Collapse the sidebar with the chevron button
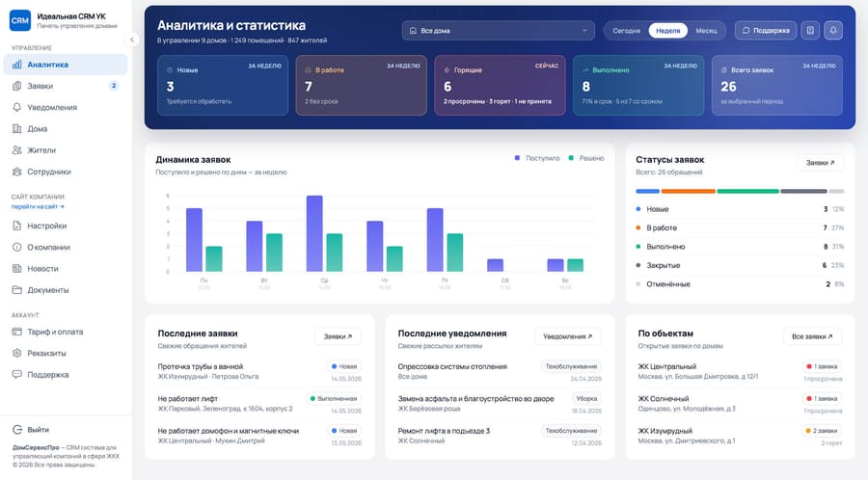This screenshot has height=480, width=868. [132, 40]
